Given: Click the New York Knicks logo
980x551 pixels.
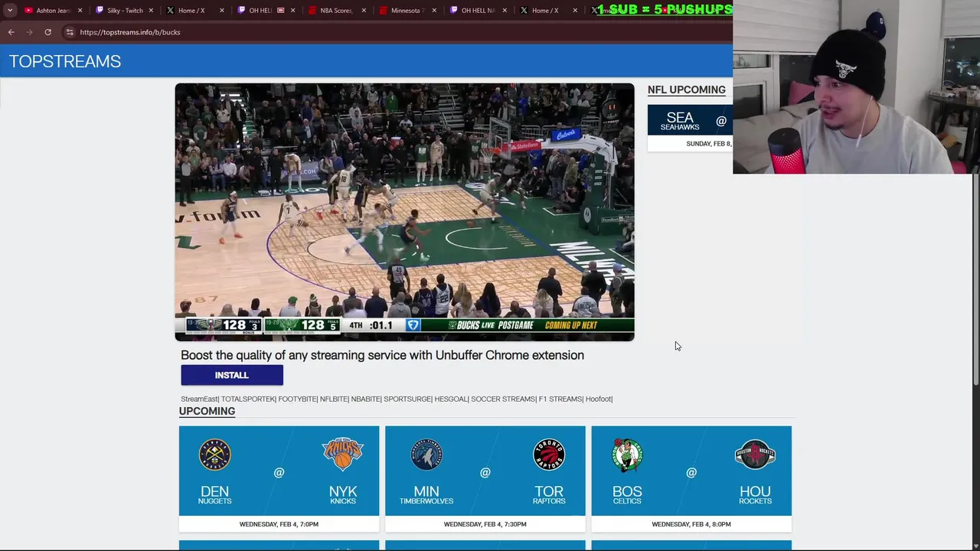Looking at the screenshot, I should point(342,455).
